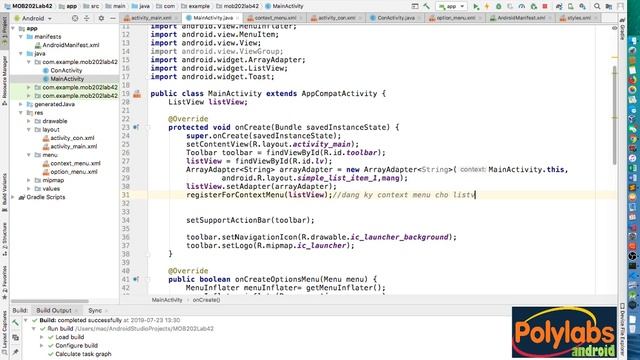Image resolution: width=640 pixels, height=360 pixels.
Task: Open Resource Manager side tool window
Action: tap(4, 81)
